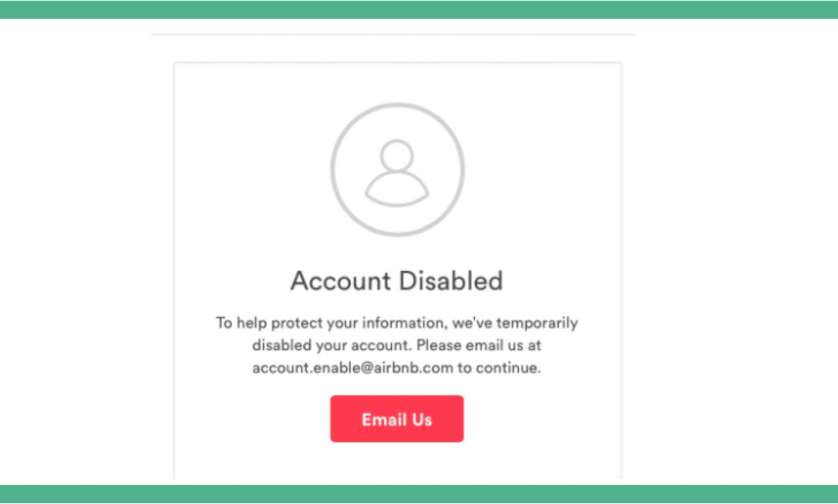Viewport: 838px width, 504px height.
Task: Click the horizontal divider line above card
Action: [x=393, y=34]
